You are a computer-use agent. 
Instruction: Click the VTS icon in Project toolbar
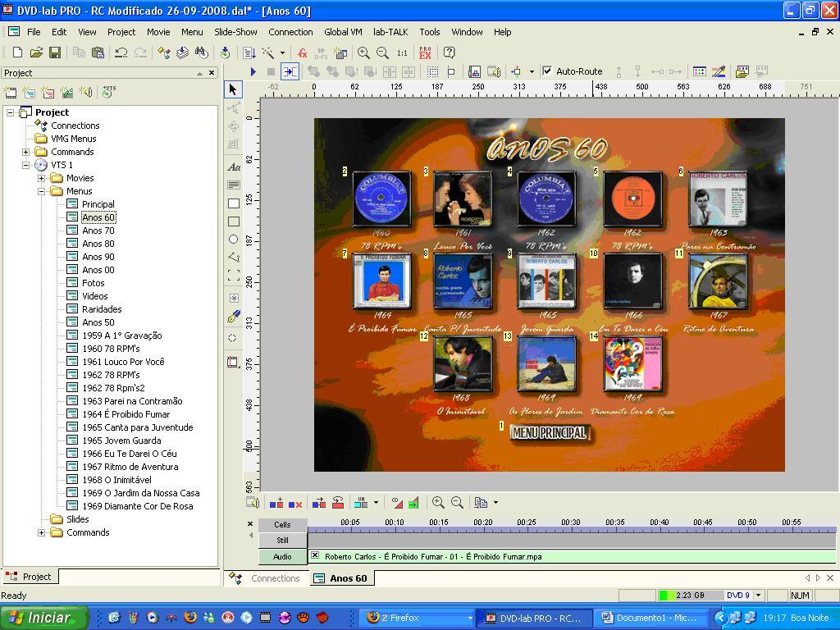click(x=109, y=91)
